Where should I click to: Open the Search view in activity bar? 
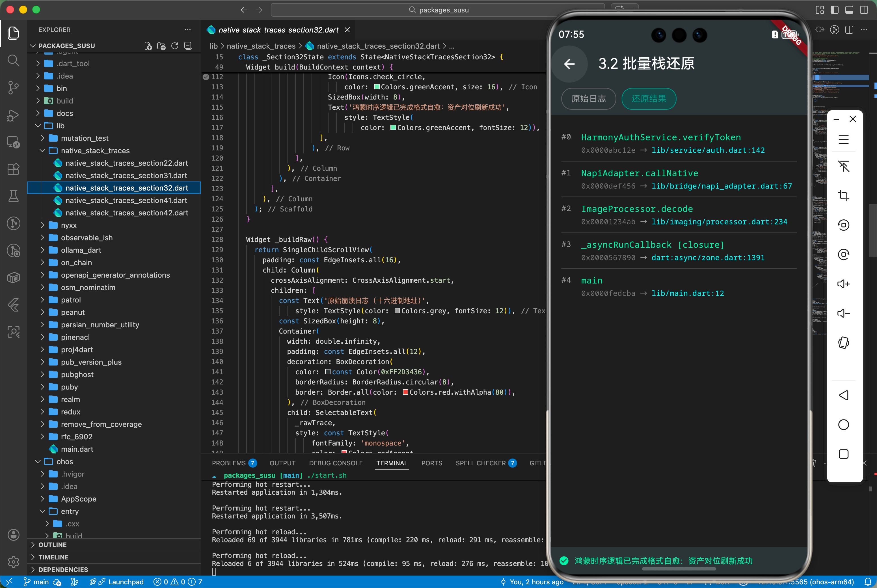pos(14,60)
